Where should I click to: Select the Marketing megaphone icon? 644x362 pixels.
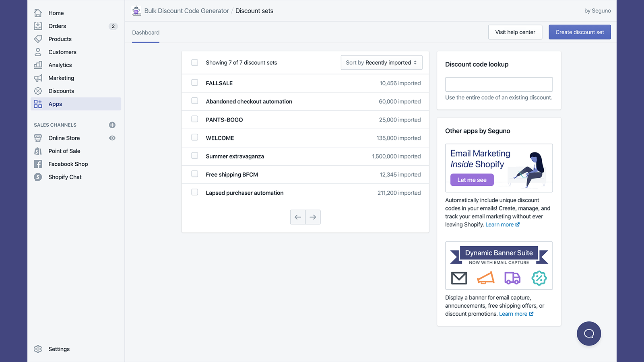38,78
